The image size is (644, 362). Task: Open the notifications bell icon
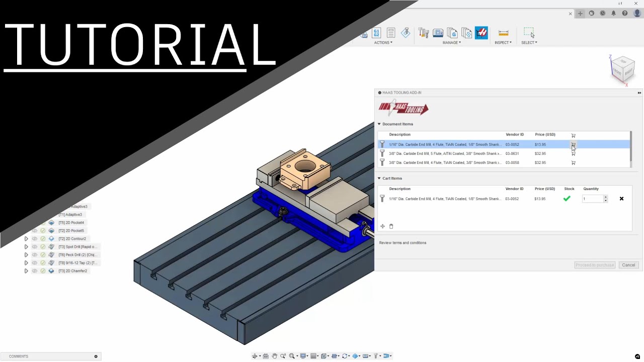pos(613,14)
